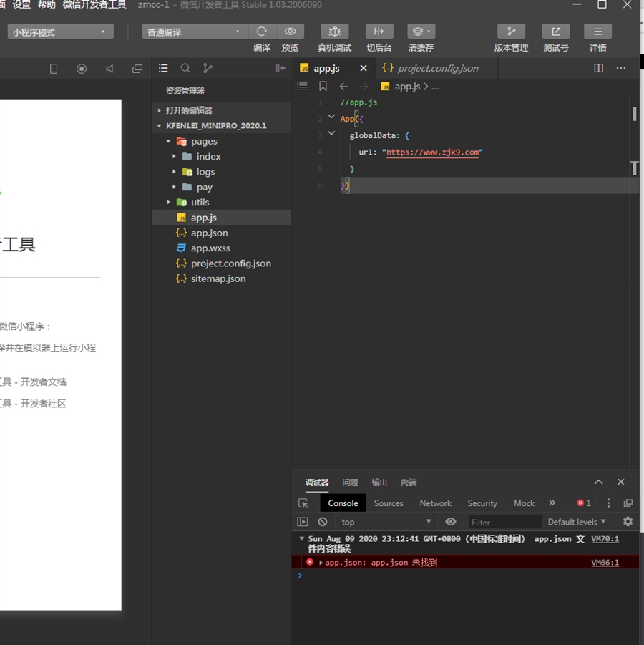Click the 清缓存 clear cache icon

(x=421, y=31)
